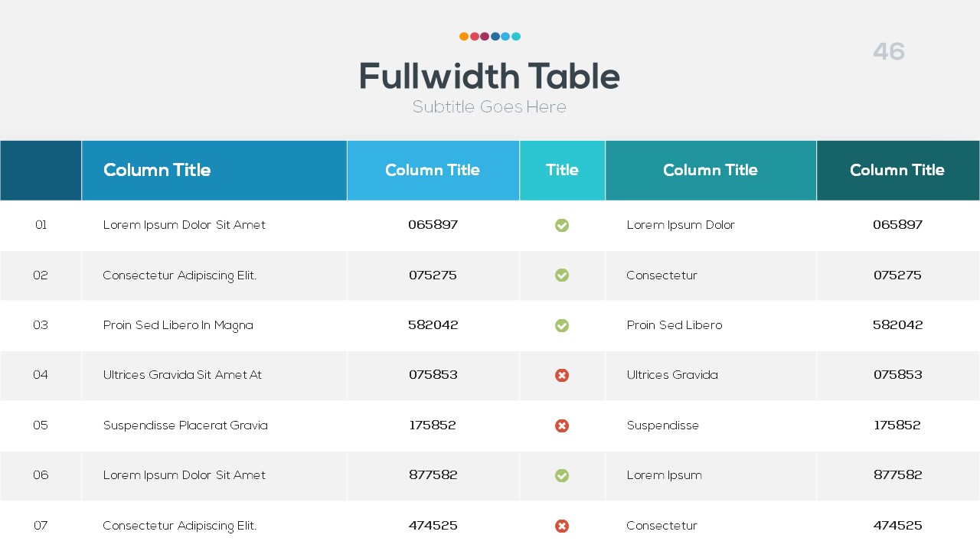980x551 pixels.
Task: Select the green check mark in row 03
Action: (x=562, y=325)
